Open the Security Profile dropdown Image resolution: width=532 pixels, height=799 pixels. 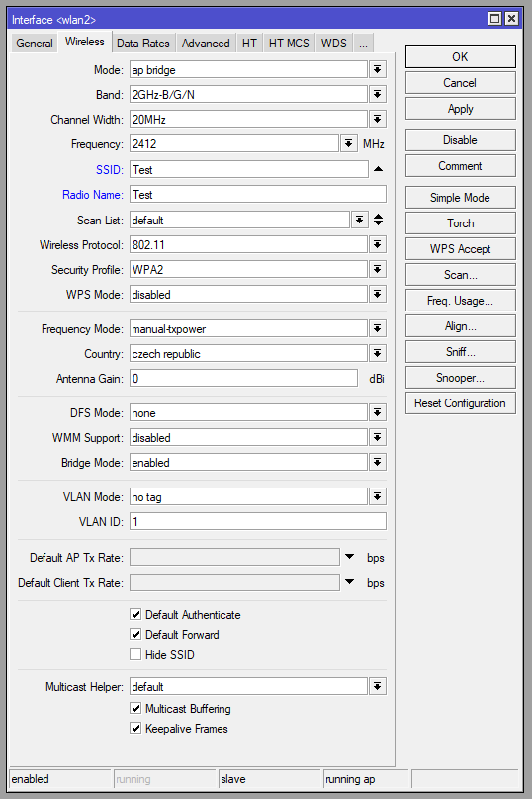click(x=377, y=269)
